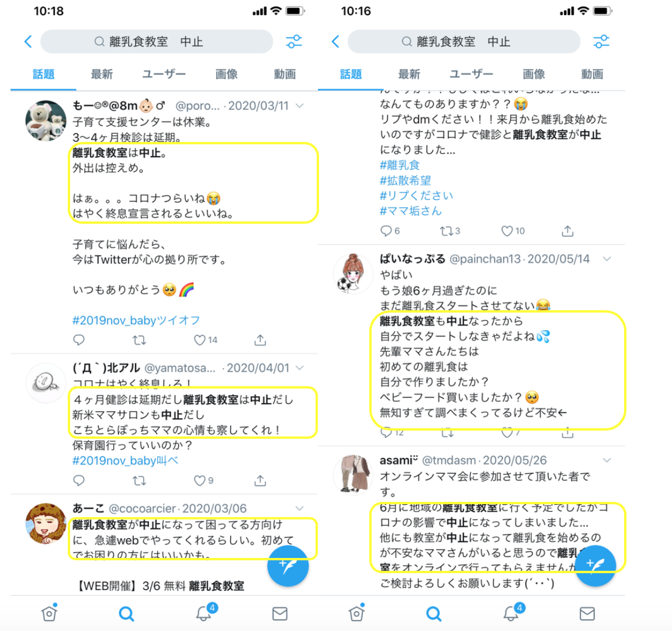Screen dimensions: 672x631
Task: Share the tweet with 10 likes
Action: [x=567, y=231]
